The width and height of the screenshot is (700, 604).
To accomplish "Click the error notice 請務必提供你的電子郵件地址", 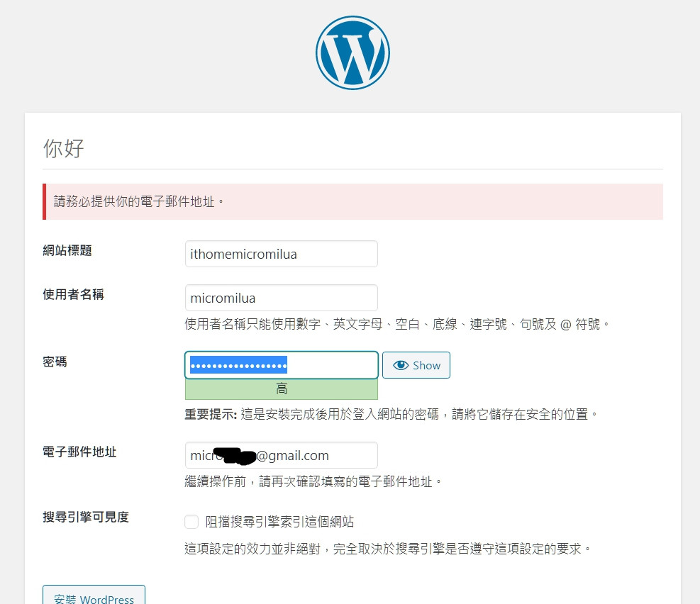I will point(352,201).
